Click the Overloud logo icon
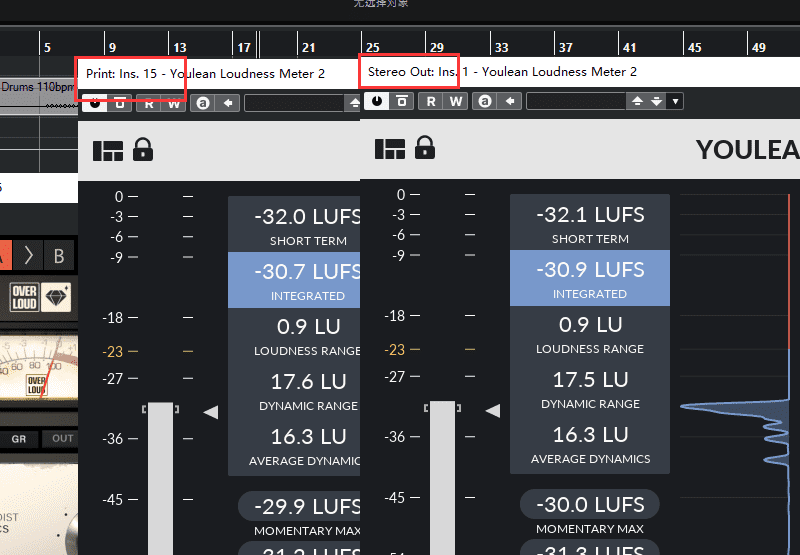The width and height of the screenshot is (800, 555). [24, 297]
